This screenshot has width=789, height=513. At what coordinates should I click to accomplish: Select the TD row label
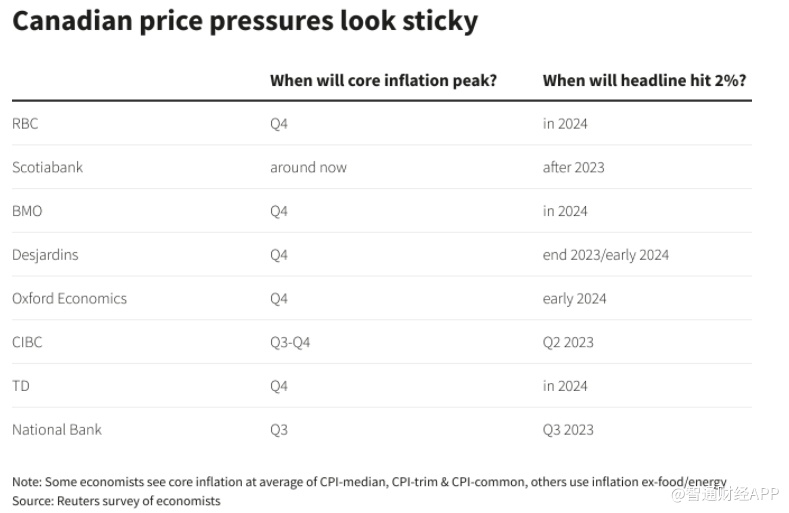coord(21,386)
